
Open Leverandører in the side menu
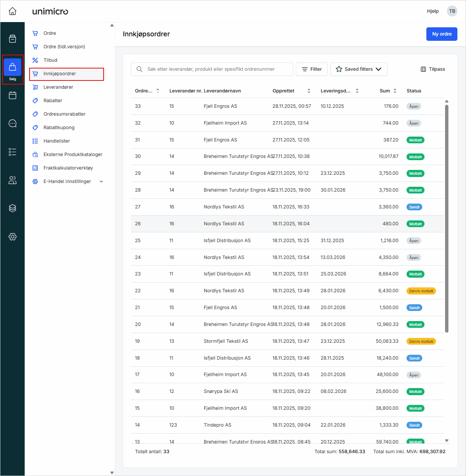58,87
